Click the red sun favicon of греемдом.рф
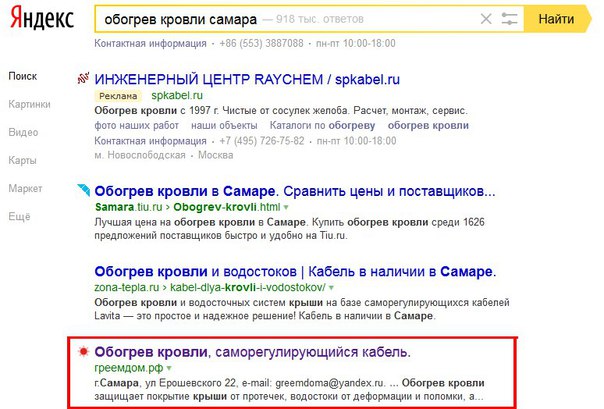The image size is (604, 409). point(84,351)
